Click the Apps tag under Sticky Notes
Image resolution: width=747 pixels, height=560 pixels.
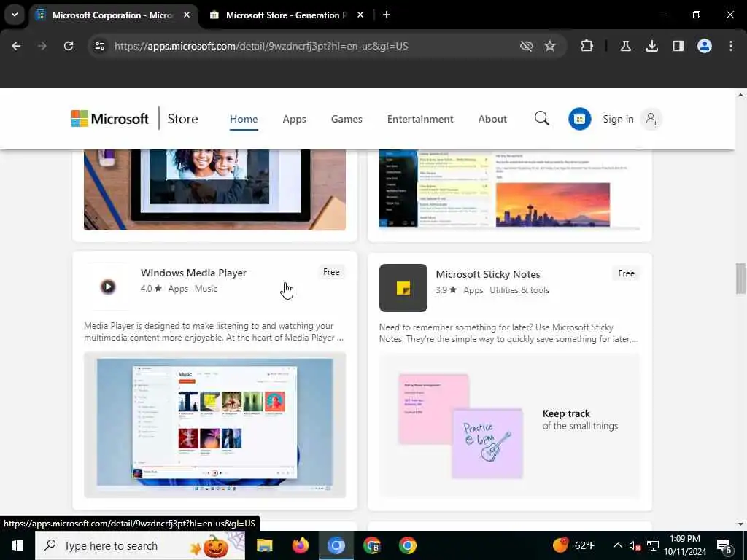(x=473, y=290)
